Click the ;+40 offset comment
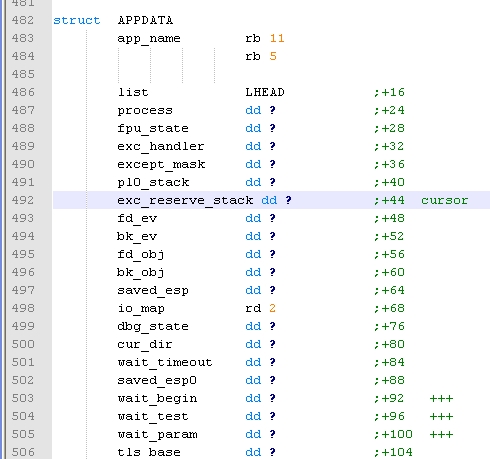This screenshot has width=490, height=459. click(389, 182)
